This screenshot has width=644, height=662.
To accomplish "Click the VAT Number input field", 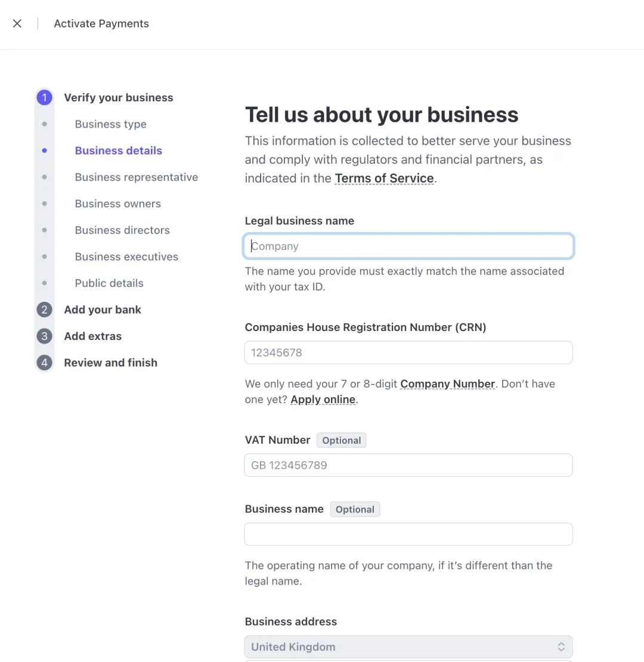I will click(x=408, y=465).
